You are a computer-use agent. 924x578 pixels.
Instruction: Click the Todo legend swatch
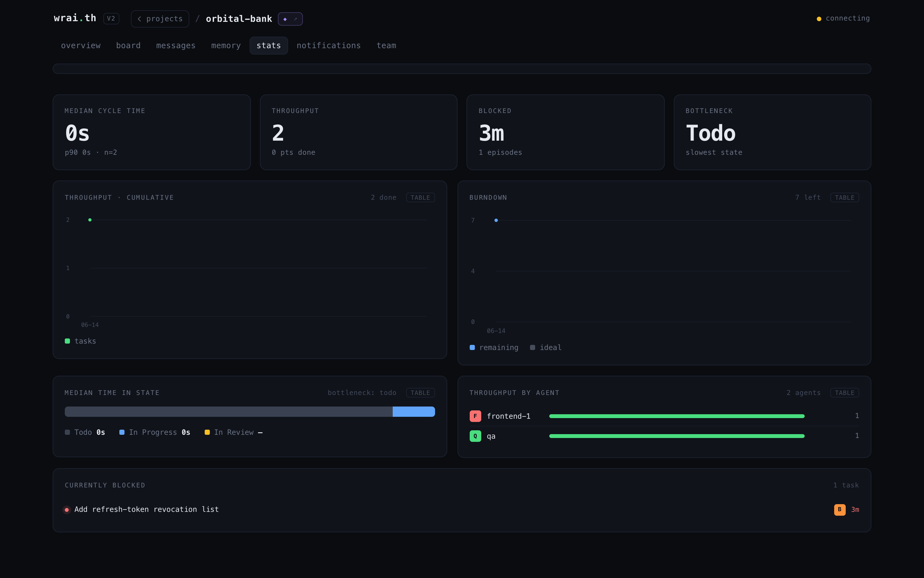tap(67, 432)
